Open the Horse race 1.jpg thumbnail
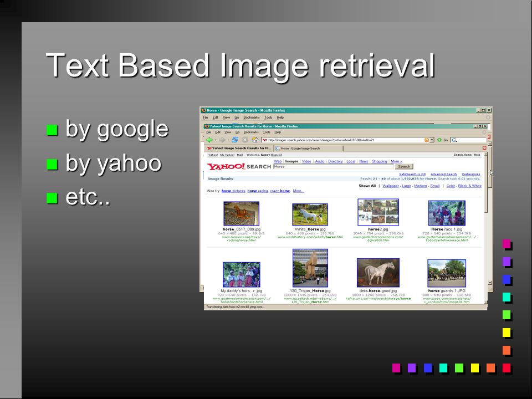The height and width of the screenshot is (399, 532). coord(447,213)
